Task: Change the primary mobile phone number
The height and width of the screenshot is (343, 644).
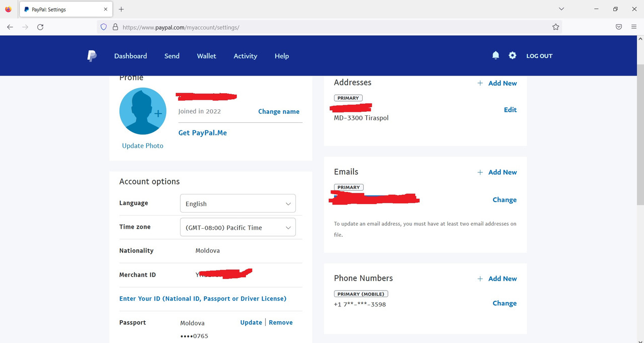Action: (x=505, y=303)
